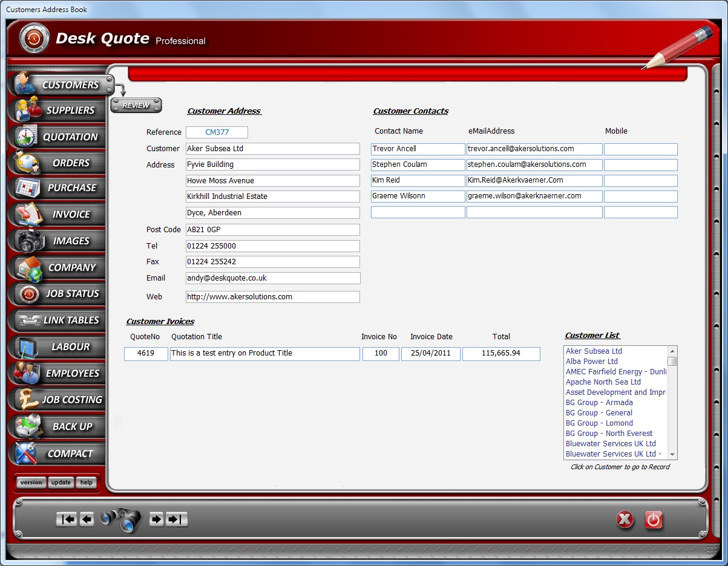Open the Suppliers section
This screenshot has height=566, width=728.
point(58,111)
